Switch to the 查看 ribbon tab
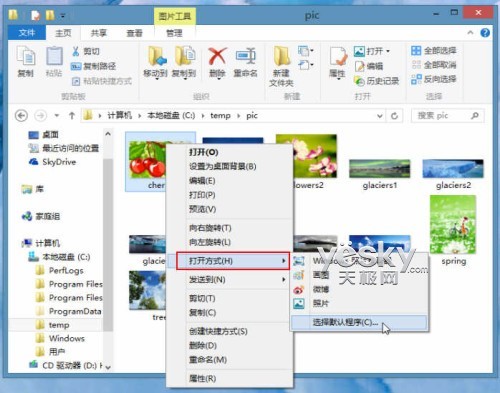Image resolution: width=500 pixels, height=393 pixels. [134, 33]
